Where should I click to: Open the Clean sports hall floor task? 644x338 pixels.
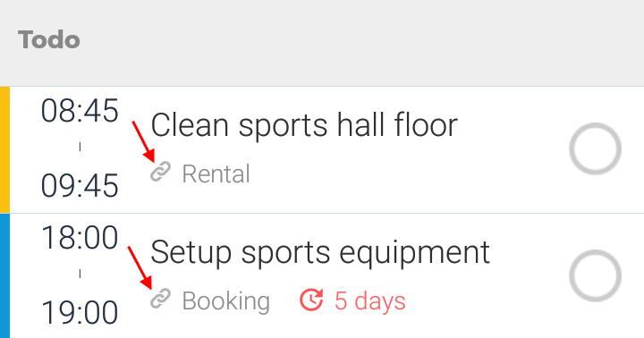[x=304, y=125]
